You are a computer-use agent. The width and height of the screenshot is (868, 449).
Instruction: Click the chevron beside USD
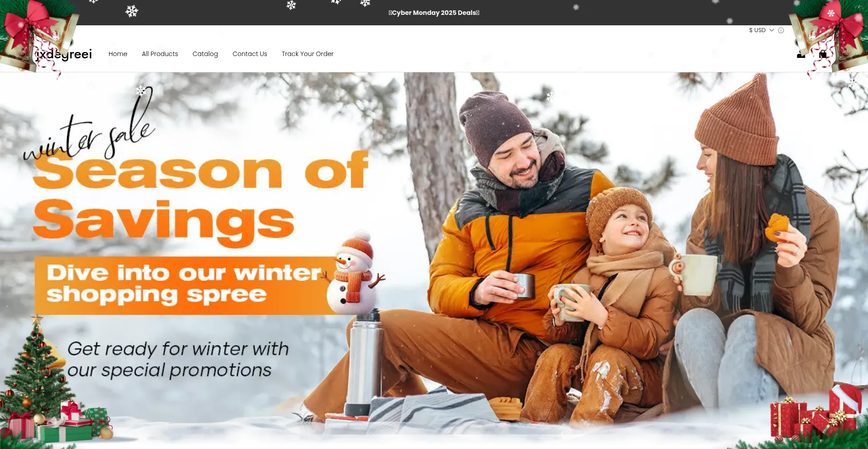[772, 30]
